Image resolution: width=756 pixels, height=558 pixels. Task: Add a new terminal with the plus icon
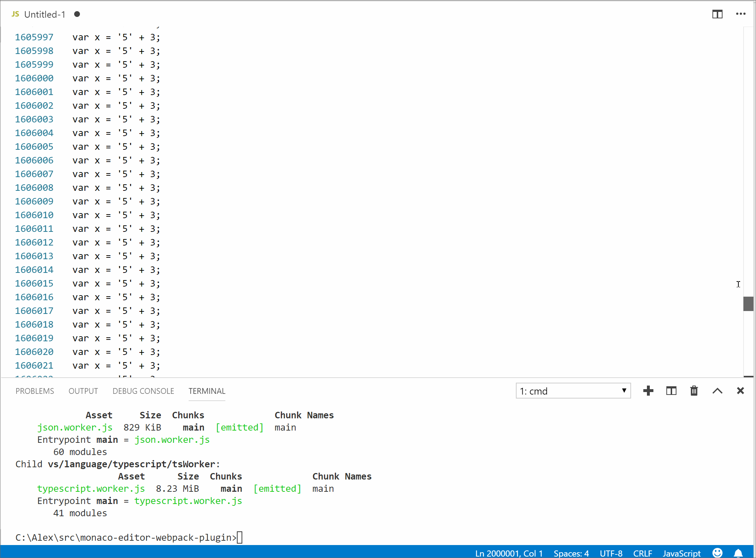click(x=648, y=391)
